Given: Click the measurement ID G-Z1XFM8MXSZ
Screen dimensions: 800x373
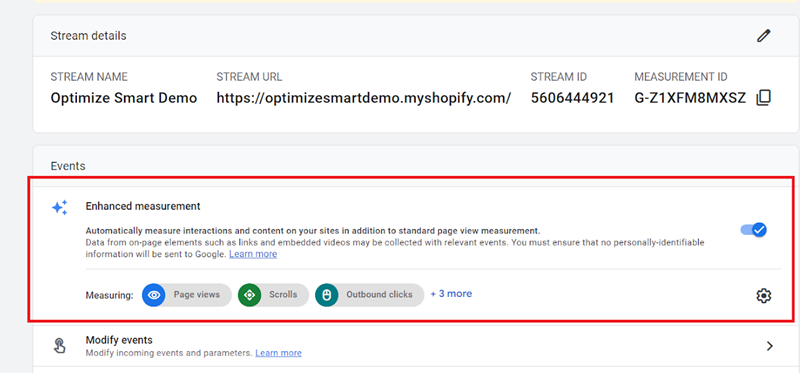Looking at the screenshot, I should [x=690, y=98].
